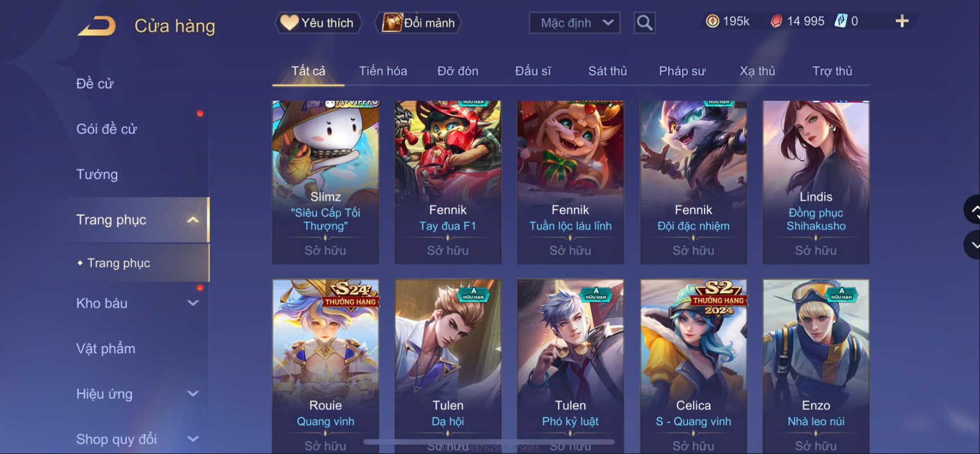Tap the back arrow beside Cửa hàng

(96, 26)
